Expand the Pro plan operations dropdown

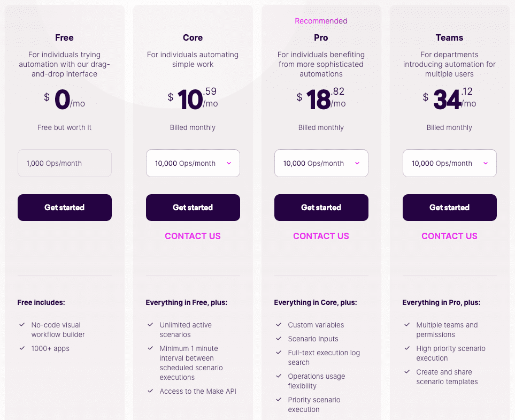pos(321,163)
